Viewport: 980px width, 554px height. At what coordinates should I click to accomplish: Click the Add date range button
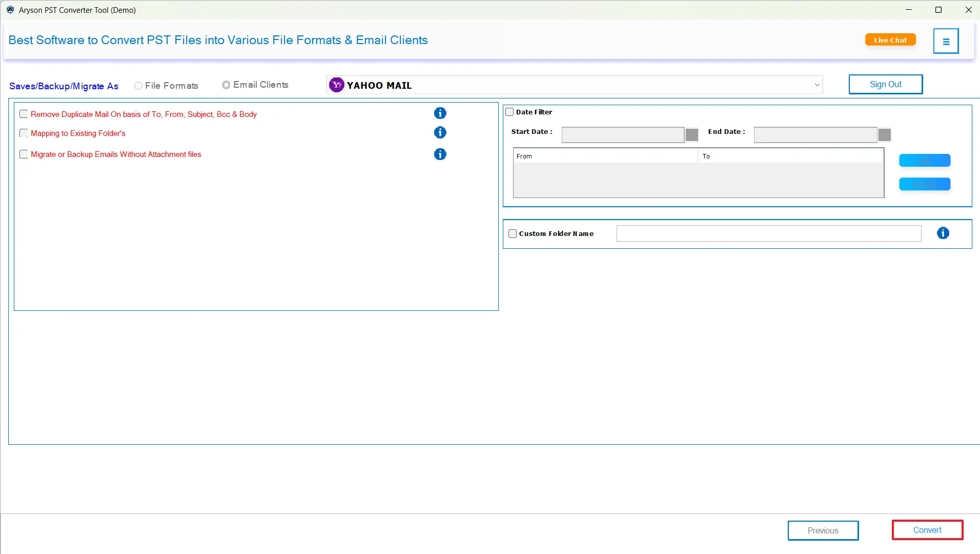925,161
